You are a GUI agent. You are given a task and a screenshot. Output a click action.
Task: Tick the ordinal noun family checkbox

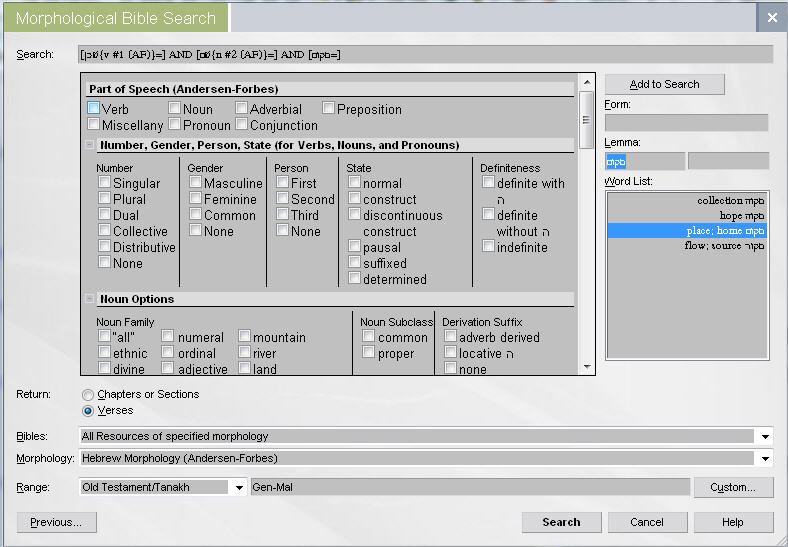[167, 352]
